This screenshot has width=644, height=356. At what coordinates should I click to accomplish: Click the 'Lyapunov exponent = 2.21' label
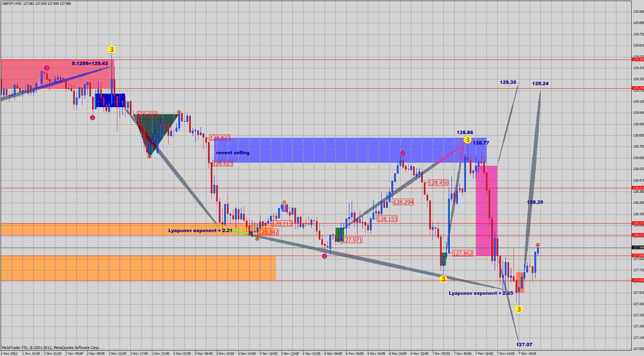tap(200, 230)
